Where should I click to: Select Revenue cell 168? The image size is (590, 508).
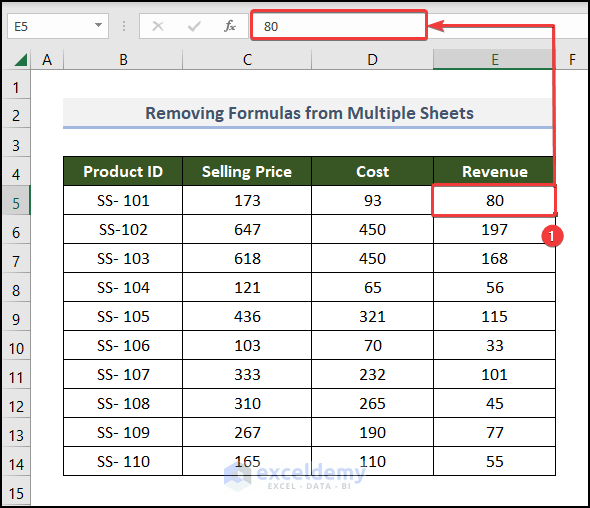(494, 258)
